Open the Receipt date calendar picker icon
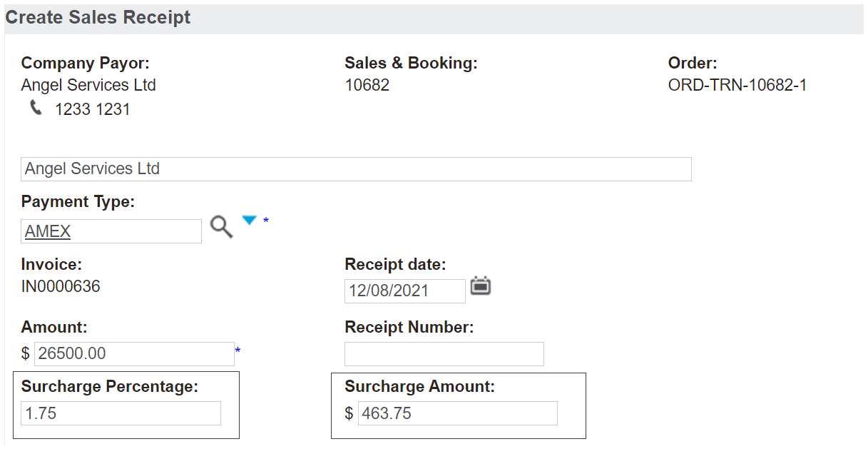 point(481,286)
